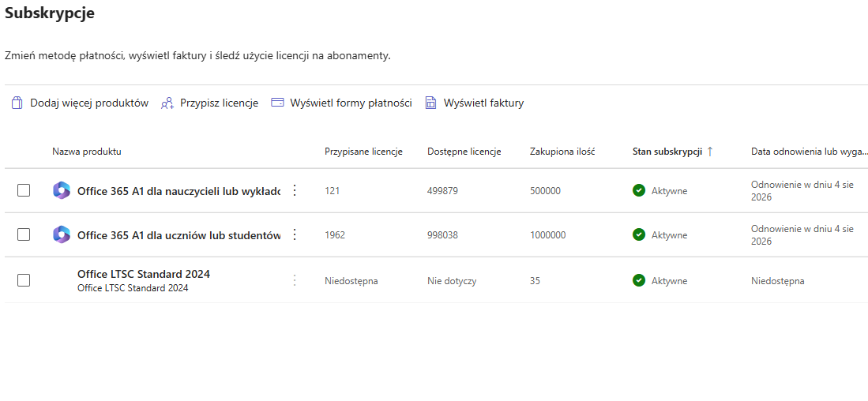Click the purchased quantity 35
This screenshot has width=868, height=401.
(535, 281)
